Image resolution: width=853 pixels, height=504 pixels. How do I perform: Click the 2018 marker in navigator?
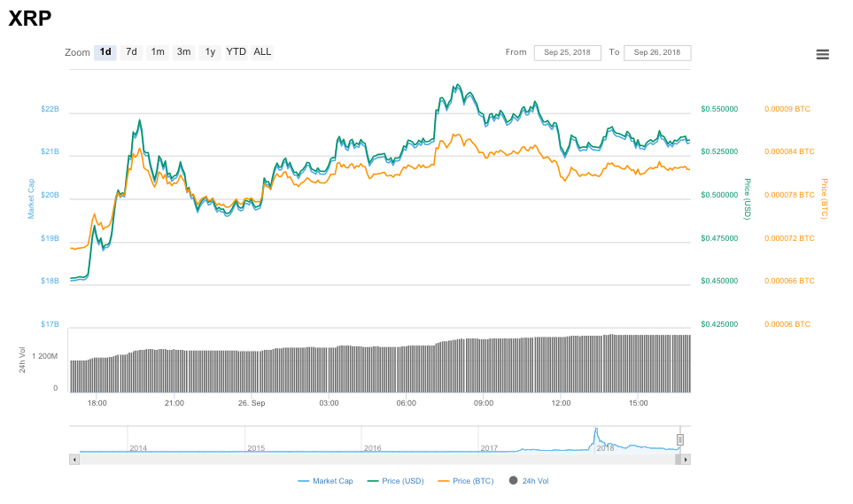606,448
